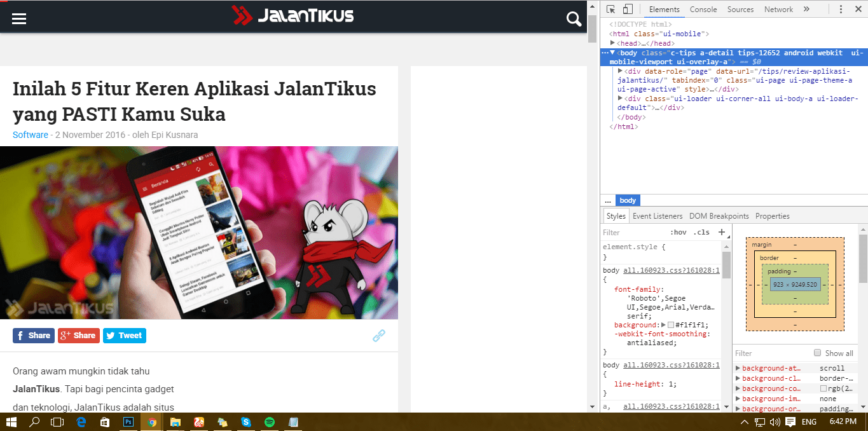This screenshot has height=431, width=868.
Task: Select the Styles sidebar tab
Action: click(616, 216)
